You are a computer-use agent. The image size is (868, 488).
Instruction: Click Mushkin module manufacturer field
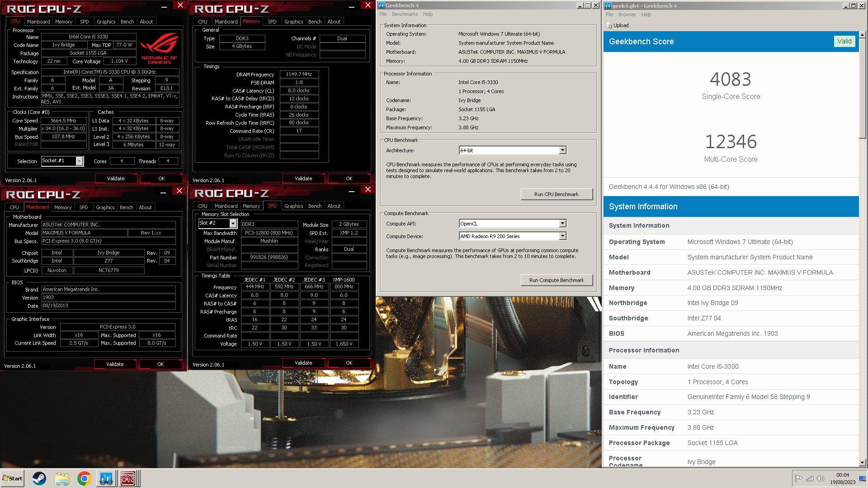tap(269, 241)
